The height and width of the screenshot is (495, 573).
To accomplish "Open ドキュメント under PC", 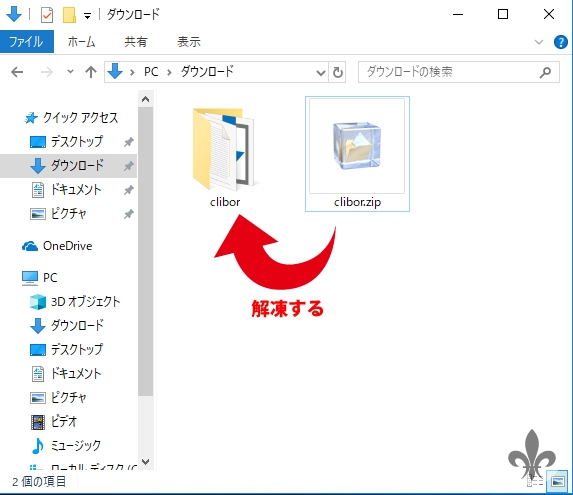I will pyautogui.click(x=66, y=373).
